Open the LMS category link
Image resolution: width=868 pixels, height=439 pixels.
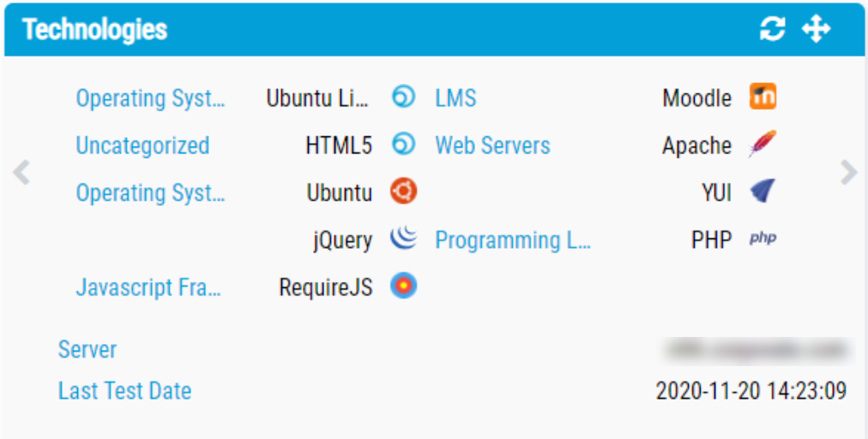coord(455,99)
